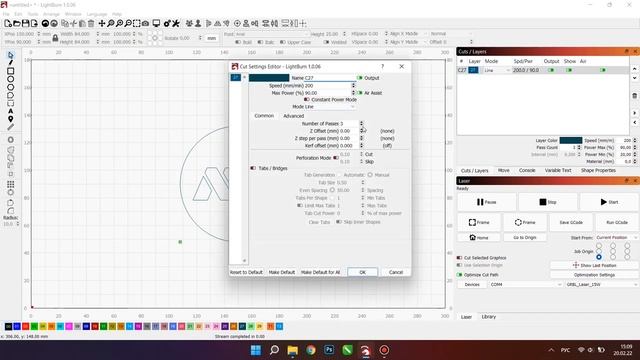Open the Camera capture icon
The height and width of the screenshot is (360, 640).
click(x=145, y=24)
